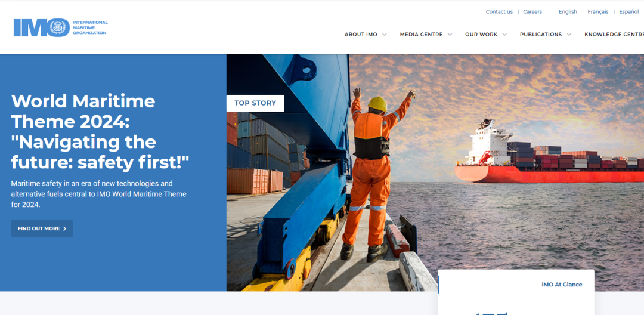Switch language to English
The height and width of the screenshot is (315, 644).
pos(568,11)
